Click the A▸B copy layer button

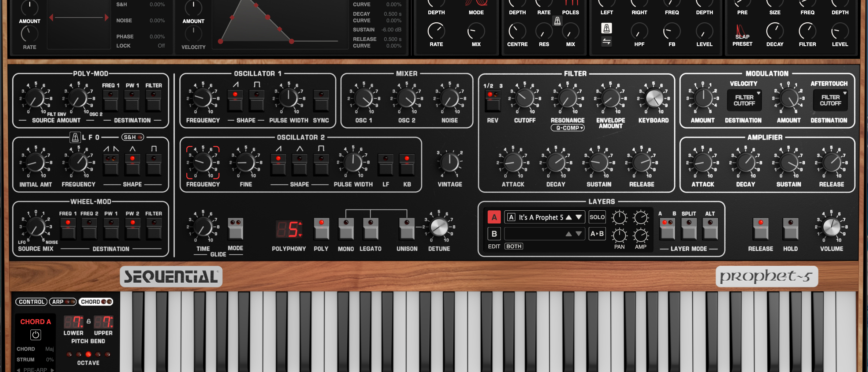[597, 234]
